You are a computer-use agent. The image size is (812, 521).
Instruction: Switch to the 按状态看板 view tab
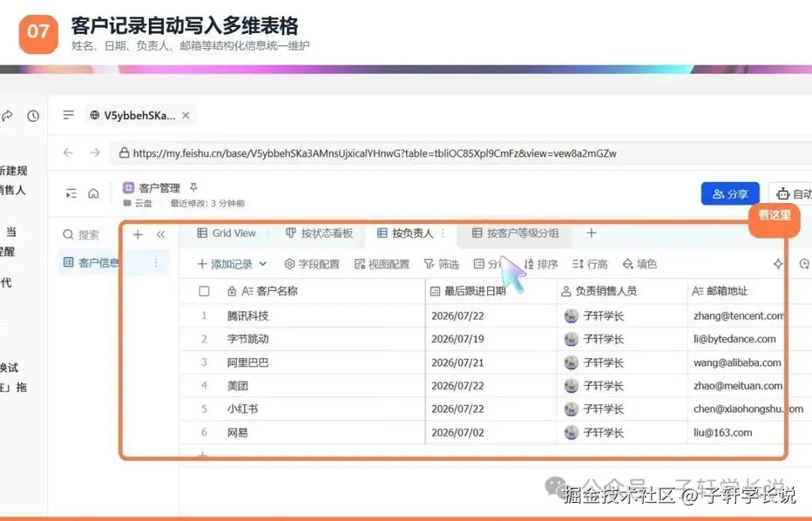320,233
